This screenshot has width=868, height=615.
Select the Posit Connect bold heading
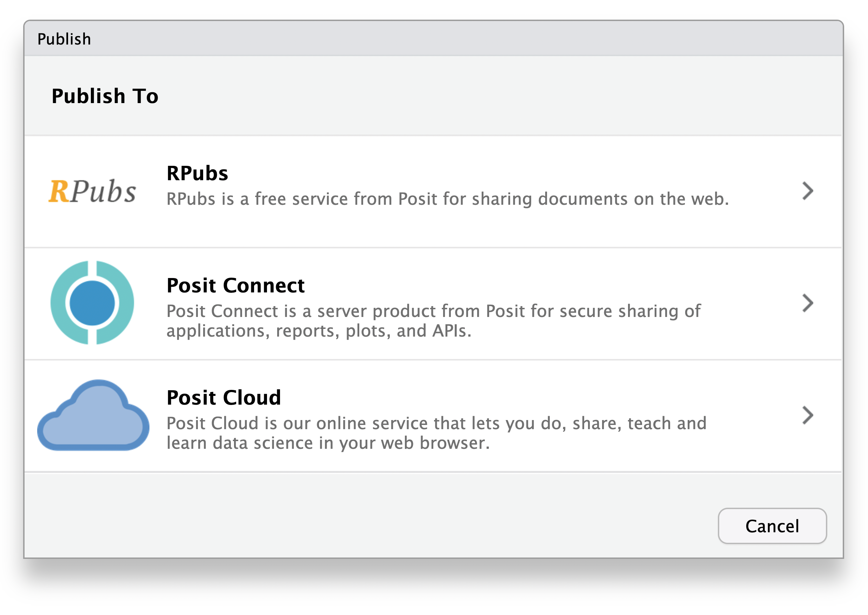(235, 285)
